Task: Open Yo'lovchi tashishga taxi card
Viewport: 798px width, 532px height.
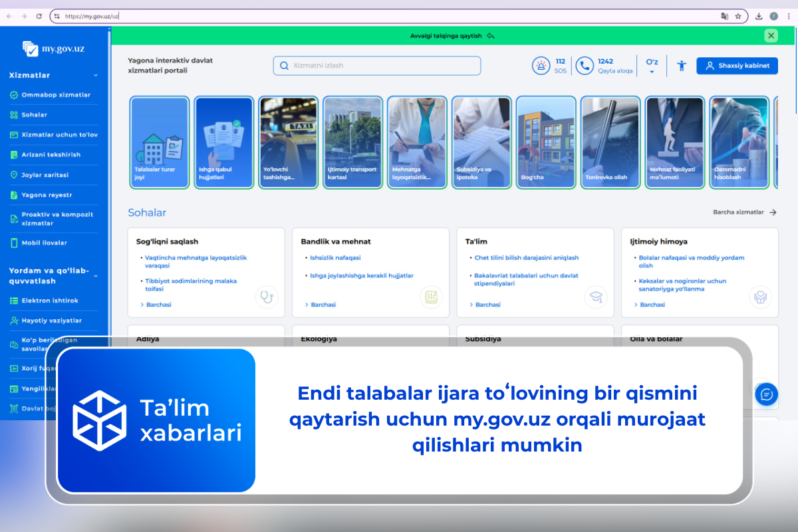Action: point(289,142)
